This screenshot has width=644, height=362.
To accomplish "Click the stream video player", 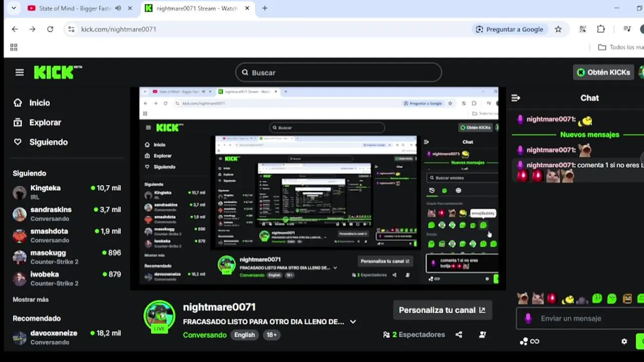I will click(x=319, y=189).
